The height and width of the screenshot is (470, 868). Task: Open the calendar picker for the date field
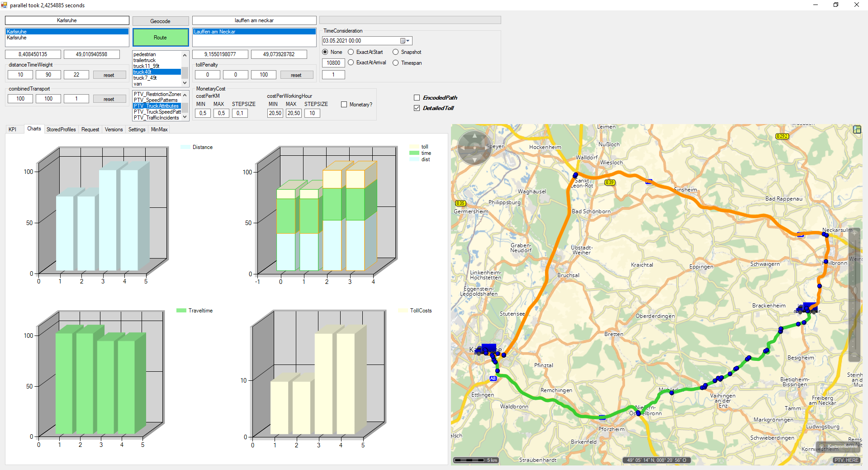[x=404, y=41]
